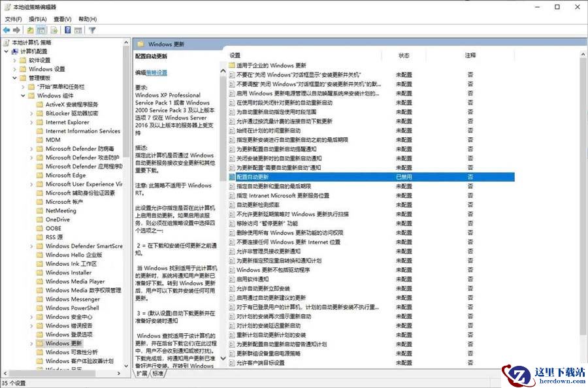Click the up-one-level folder toolbar icon
Viewport: 588px width, 388px height.
click(x=31, y=30)
